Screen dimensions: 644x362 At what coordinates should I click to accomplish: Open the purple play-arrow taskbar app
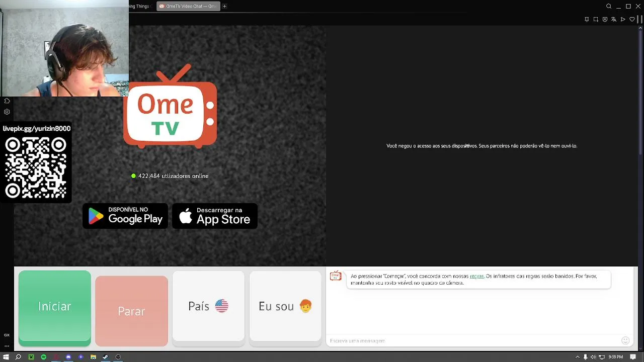tap(80, 357)
